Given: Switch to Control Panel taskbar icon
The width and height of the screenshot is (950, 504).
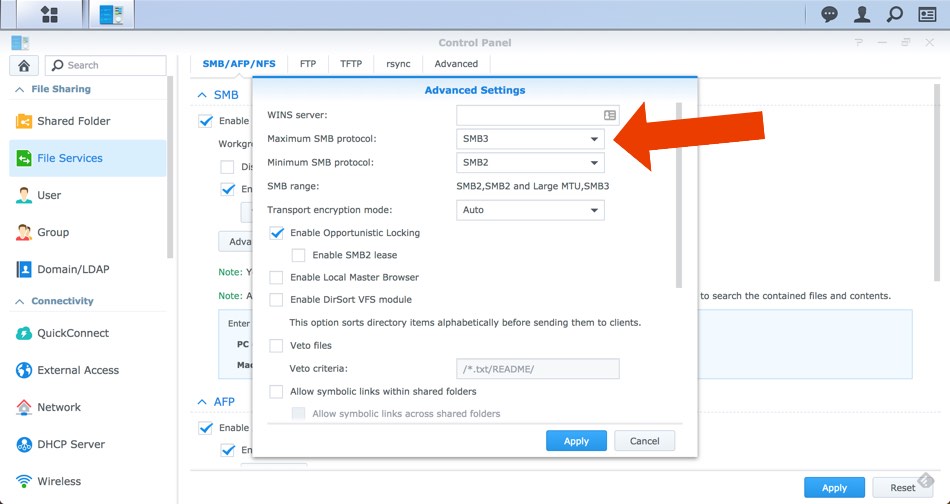Looking at the screenshot, I should [x=111, y=15].
